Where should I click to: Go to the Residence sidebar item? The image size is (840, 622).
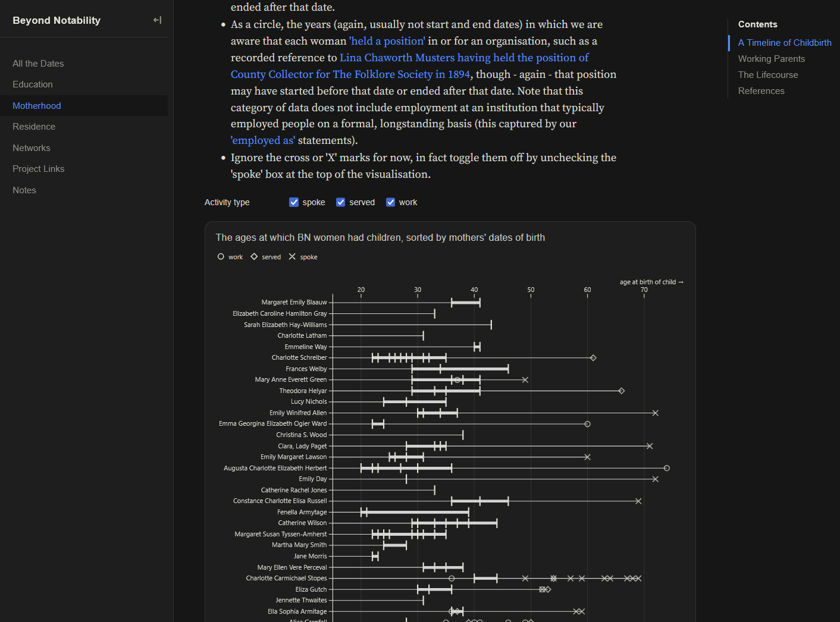tap(34, 127)
